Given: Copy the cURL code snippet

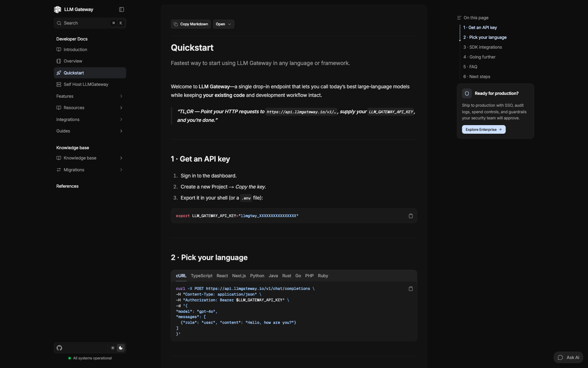Looking at the screenshot, I should coord(411,289).
